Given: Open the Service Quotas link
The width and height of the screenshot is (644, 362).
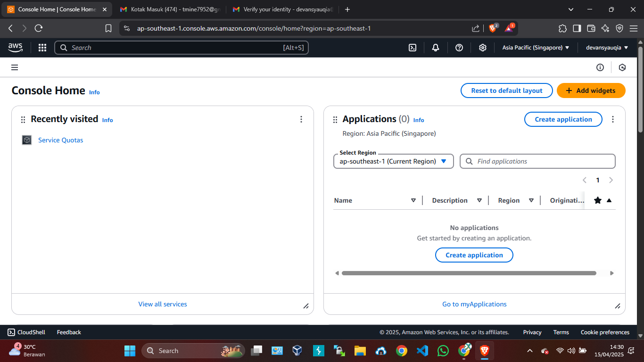Looking at the screenshot, I should point(61,140).
